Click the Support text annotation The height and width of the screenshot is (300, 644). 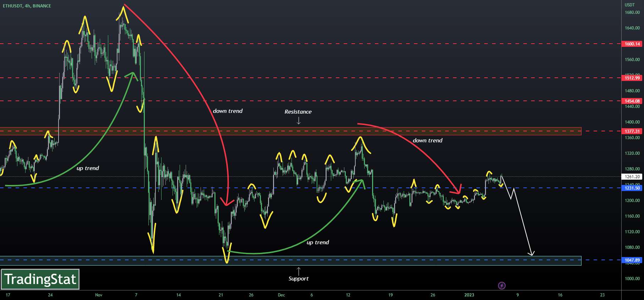(x=298, y=279)
